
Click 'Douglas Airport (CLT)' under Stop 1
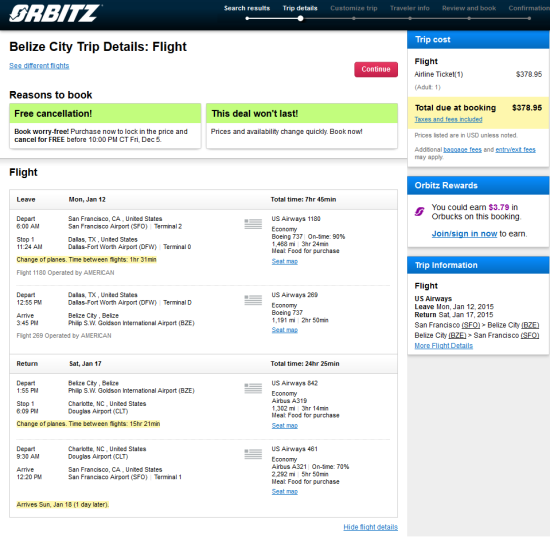pos(98,411)
